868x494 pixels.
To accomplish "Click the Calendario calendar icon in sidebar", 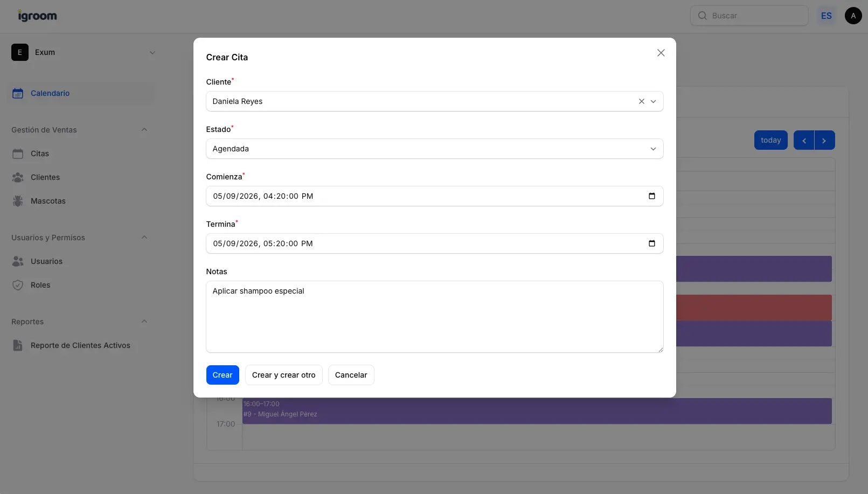I will (18, 93).
